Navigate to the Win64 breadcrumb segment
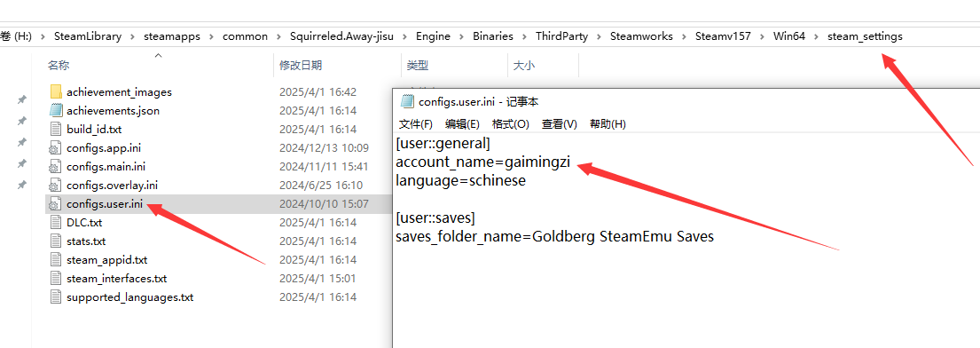The height and width of the screenshot is (348, 980). (789, 36)
